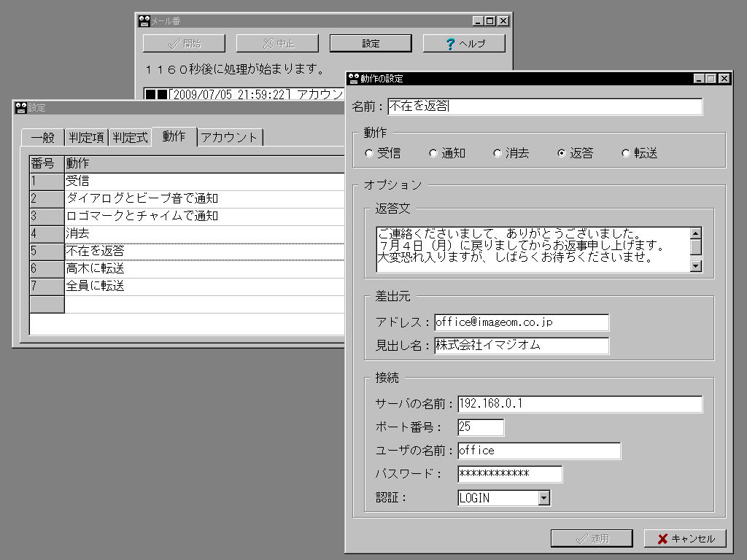Select the 受信 radio button
Image resolution: width=747 pixels, height=560 pixels.
(x=368, y=153)
